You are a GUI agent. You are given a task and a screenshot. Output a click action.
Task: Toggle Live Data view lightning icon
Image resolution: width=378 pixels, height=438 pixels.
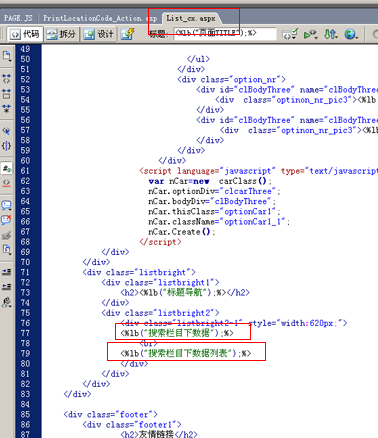(x=128, y=34)
